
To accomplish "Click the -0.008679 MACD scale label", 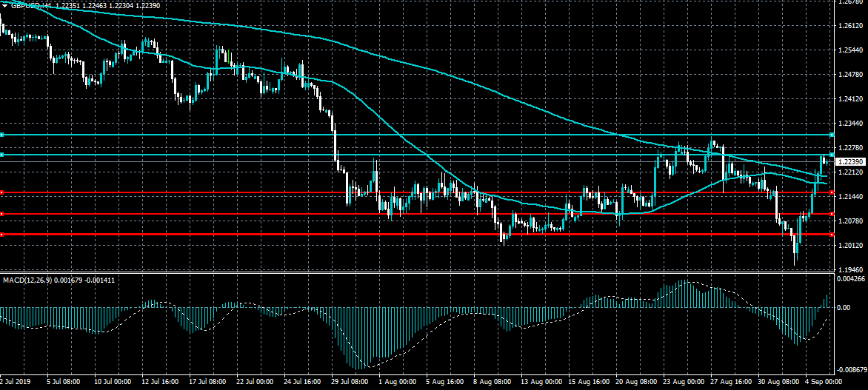I will pyautogui.click(x=852, y=369).
